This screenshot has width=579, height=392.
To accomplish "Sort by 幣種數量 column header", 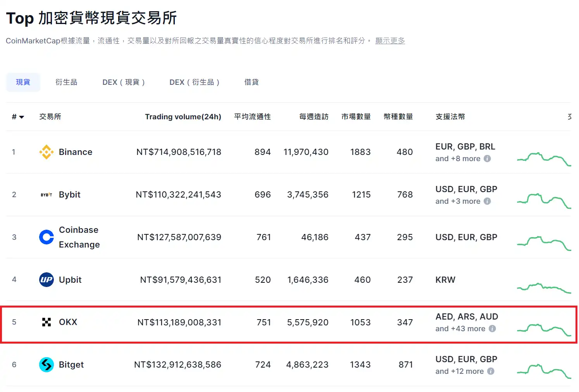I will [x=398, y=117].
